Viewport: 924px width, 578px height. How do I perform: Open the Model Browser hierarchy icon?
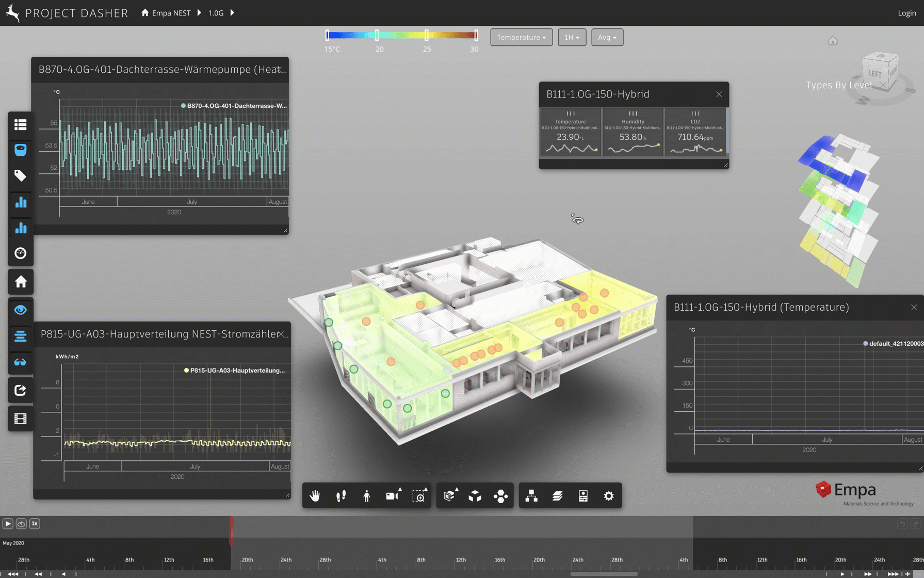531,496
